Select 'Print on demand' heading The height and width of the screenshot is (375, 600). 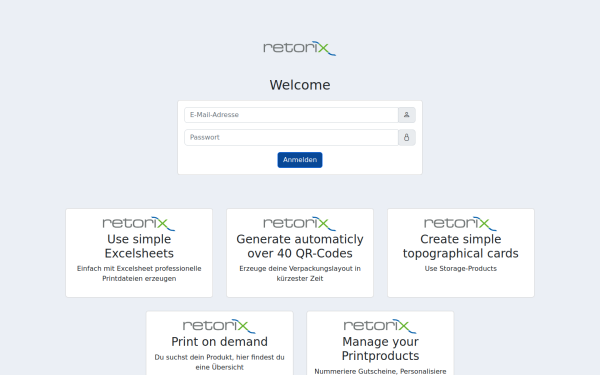(219, 341)
